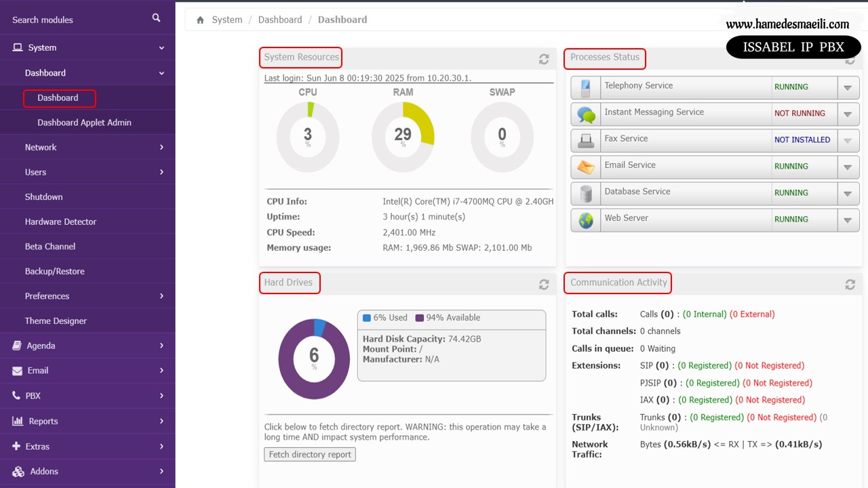Click the Telephony Service phone icon
Image resolution: width=868 pixels, height=488 pixels.
click(586, 87)
